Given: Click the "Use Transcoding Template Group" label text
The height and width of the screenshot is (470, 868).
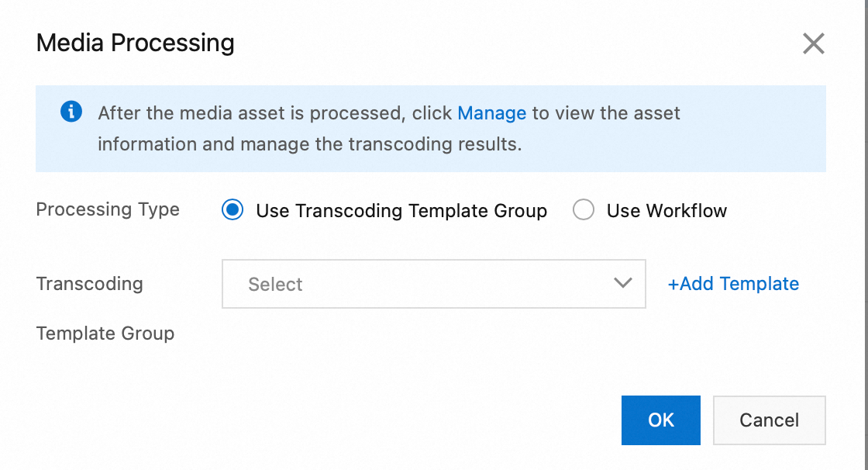Looking at the screenshot, I should click(401, 211).
